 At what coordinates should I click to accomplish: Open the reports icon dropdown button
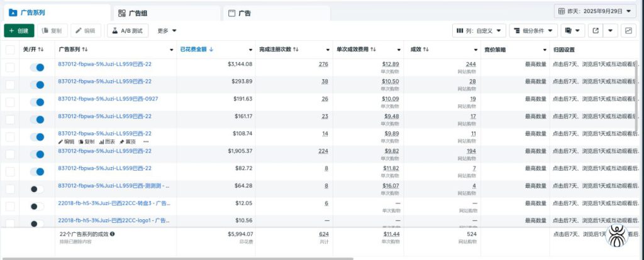click(x=572, y=31)
